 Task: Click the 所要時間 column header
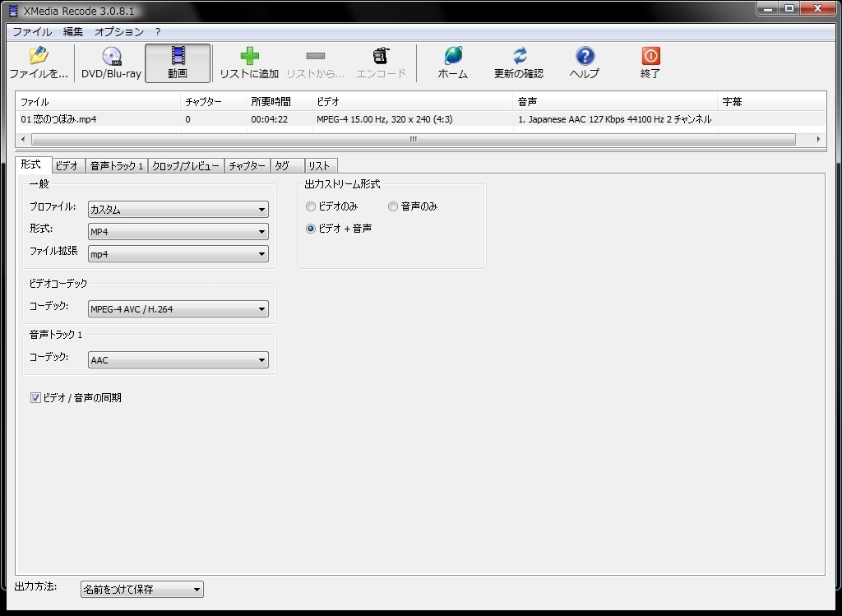click(x=280, y=101)
